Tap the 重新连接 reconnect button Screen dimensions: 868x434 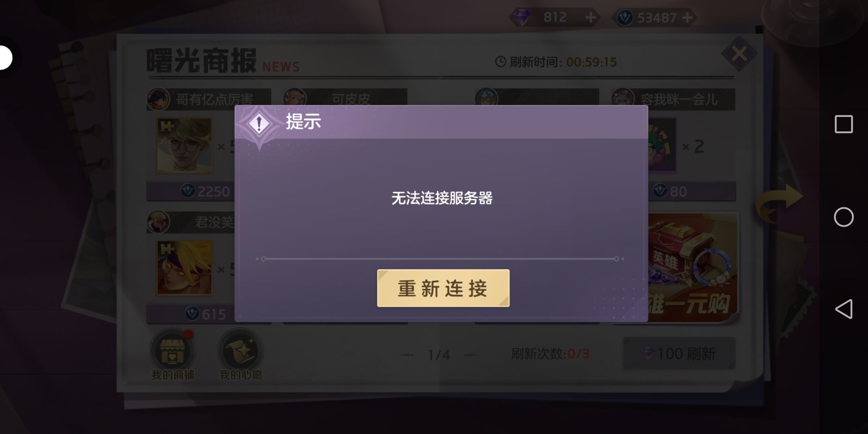click(x=443, y=288)
